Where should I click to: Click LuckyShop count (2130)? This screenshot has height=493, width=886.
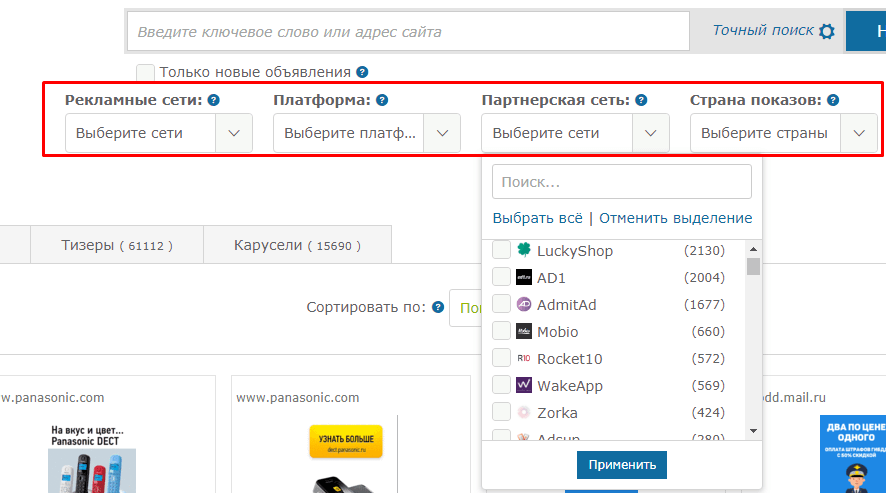click(x=704, y=250)
